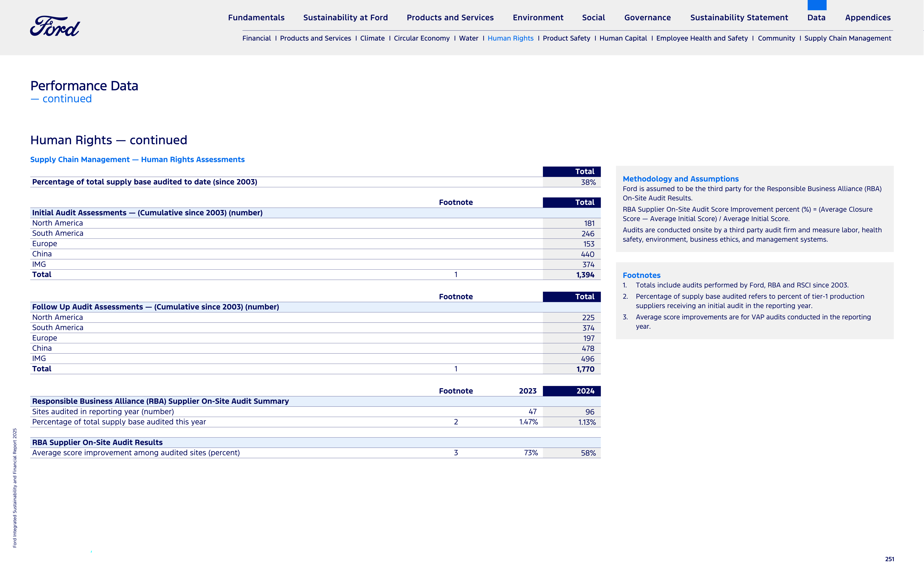Select the Human Rights subsection link
The width and height of the screenshot is (924, 578).
[x=510, y=38]
